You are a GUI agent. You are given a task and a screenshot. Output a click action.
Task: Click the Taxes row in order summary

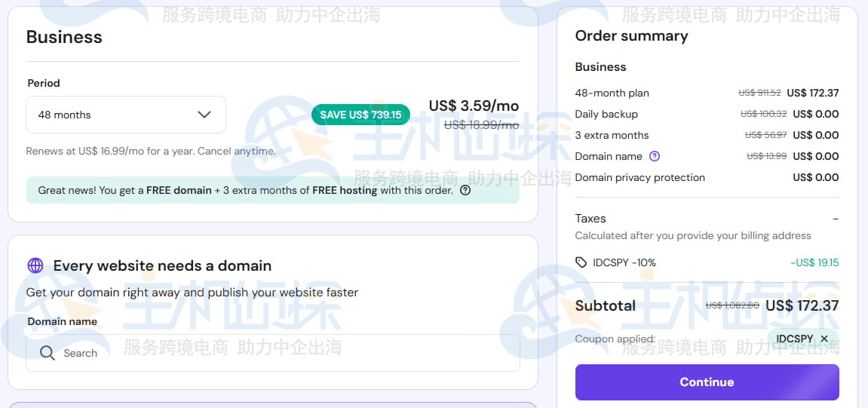pyautogui.click(x=590, y=218)
